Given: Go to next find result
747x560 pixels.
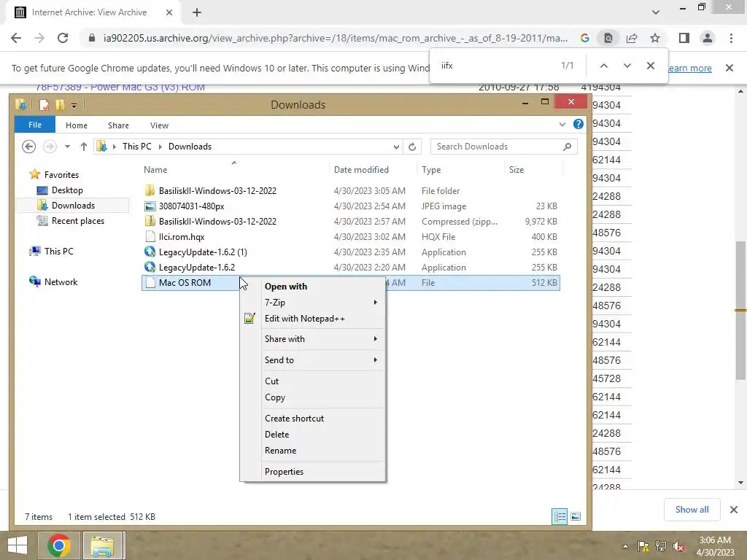Looking at the screenshot, I should click(627, 66).
